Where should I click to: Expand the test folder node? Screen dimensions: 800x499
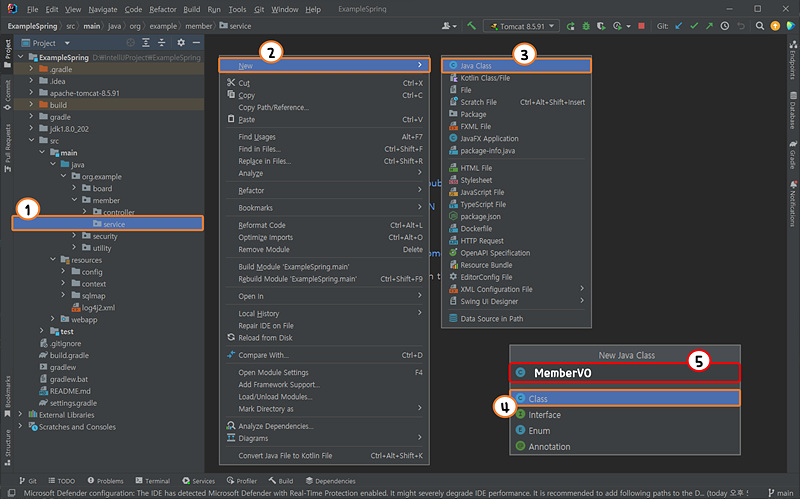tap(42, 331)
